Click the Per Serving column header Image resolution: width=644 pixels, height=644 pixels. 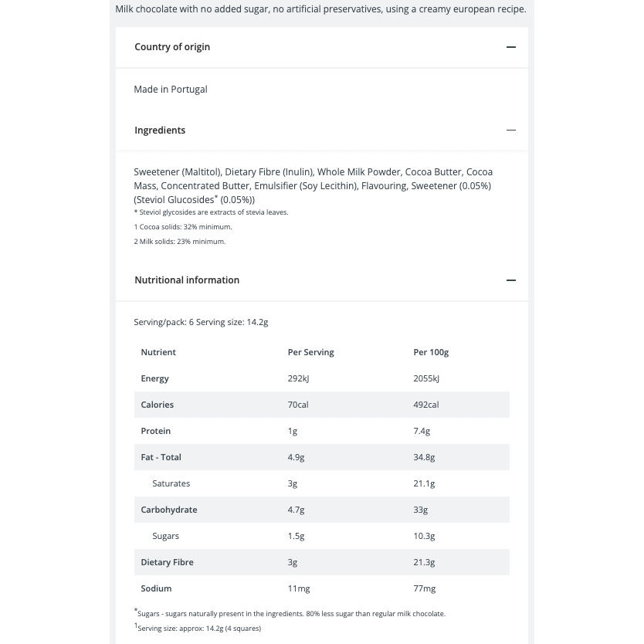pos(311,352)
